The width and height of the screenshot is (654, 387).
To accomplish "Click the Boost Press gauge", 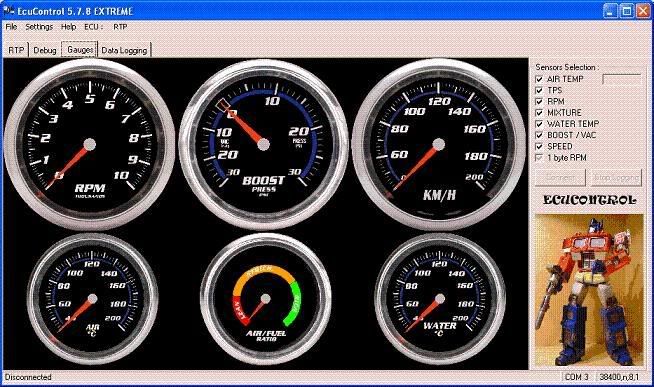I will point(263,144).
